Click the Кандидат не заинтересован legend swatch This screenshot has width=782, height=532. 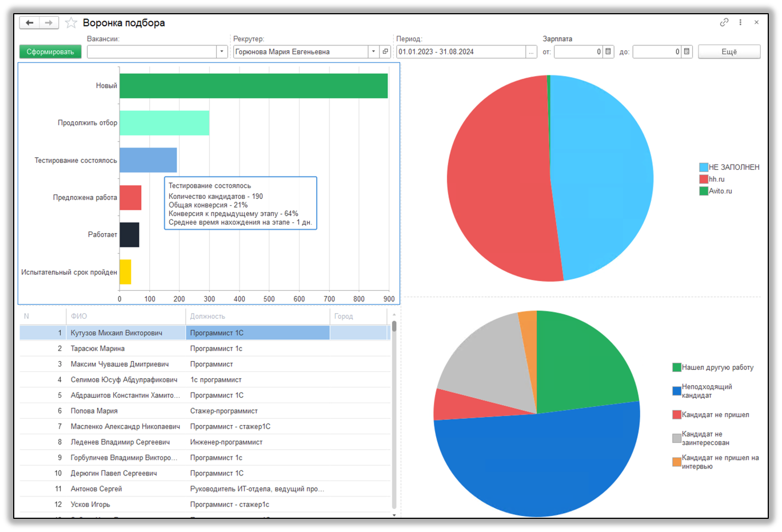pos(677,438)
